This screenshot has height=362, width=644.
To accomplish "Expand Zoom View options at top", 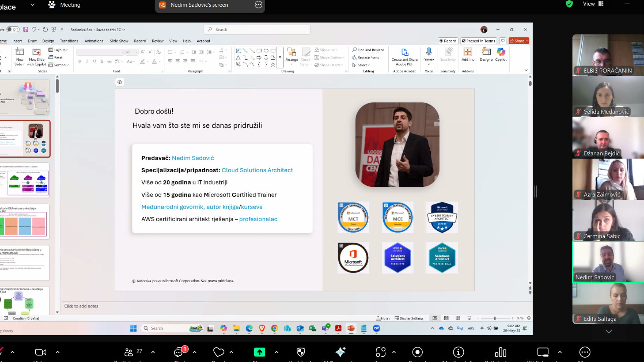I will (593, 4).
